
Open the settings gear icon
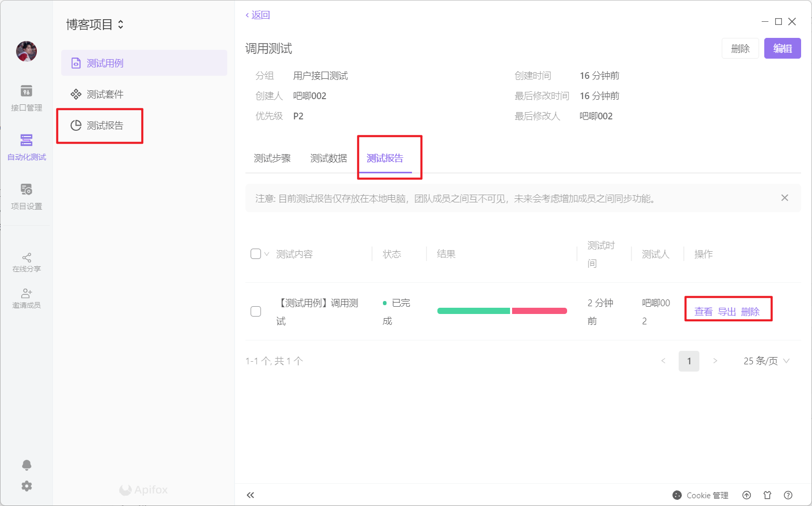pos(26,486)
